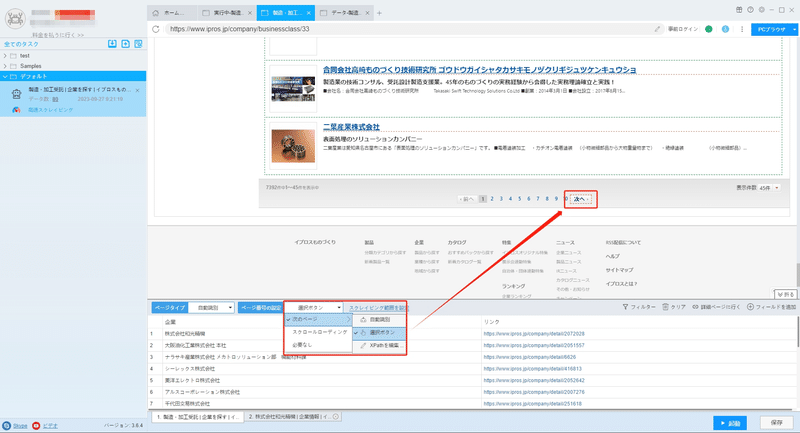Click the 高速スクレイピング link in task entry
Image resolution: width=800 pixels, height=433 pixels.
(x=51, y=110)
